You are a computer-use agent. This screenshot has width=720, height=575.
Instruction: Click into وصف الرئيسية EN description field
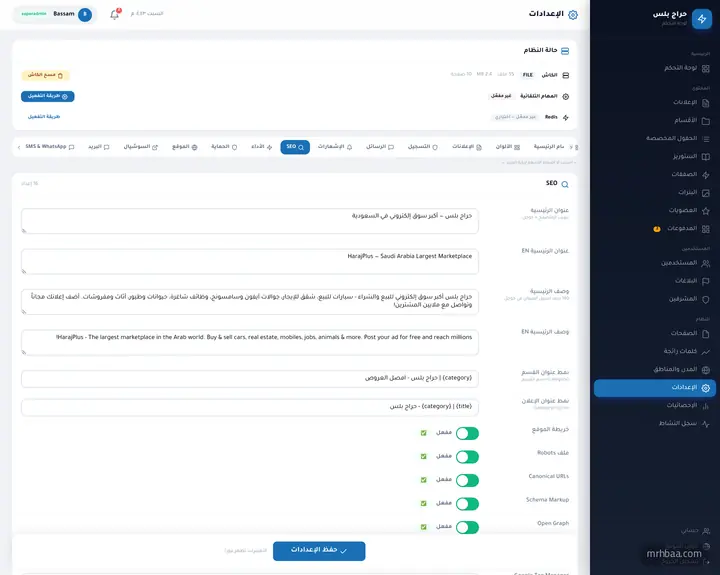click(250, 343)
